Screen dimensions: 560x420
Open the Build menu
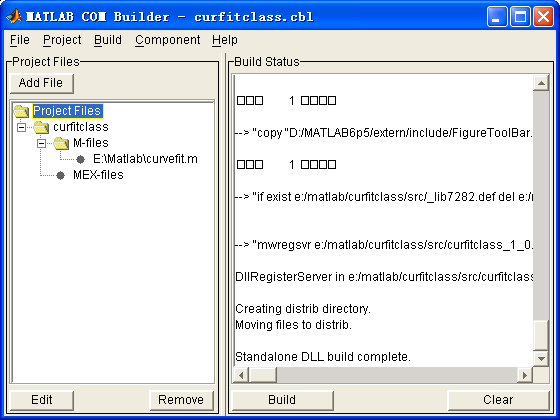(108, 40)
